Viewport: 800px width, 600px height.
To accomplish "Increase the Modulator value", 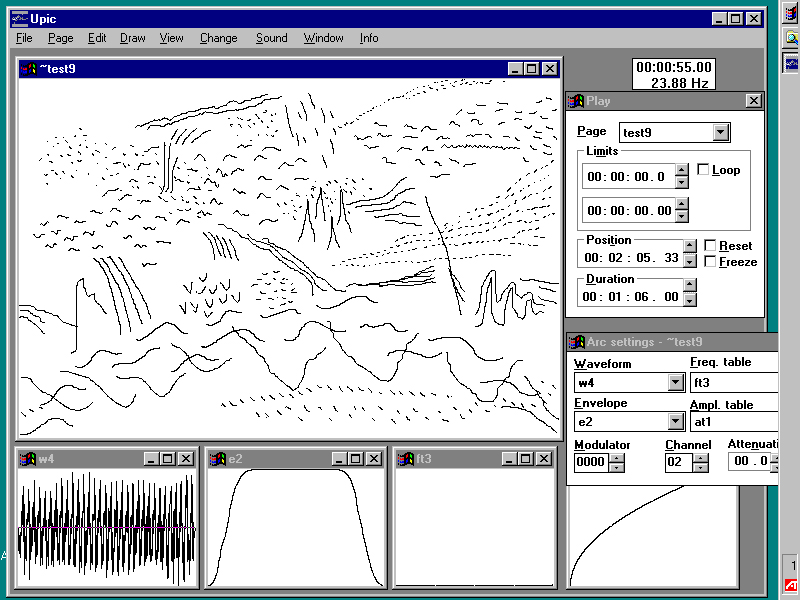I will [x=617, y=458].
